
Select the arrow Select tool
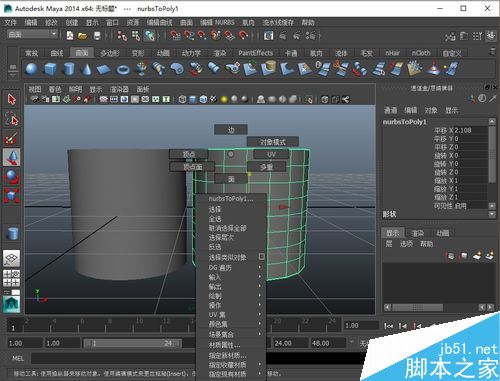click(12, 99)
